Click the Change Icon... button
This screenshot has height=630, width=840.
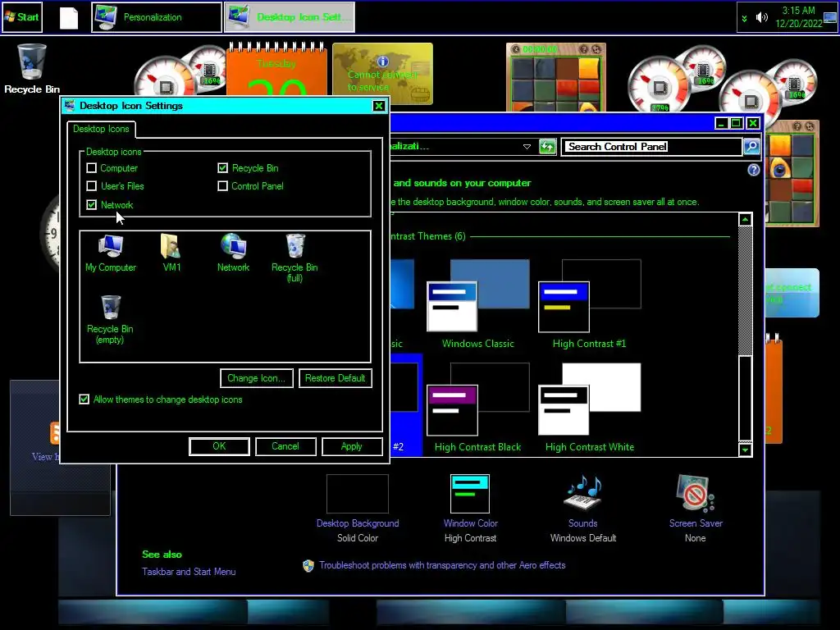pyautogui.click(x=256, y=378)
